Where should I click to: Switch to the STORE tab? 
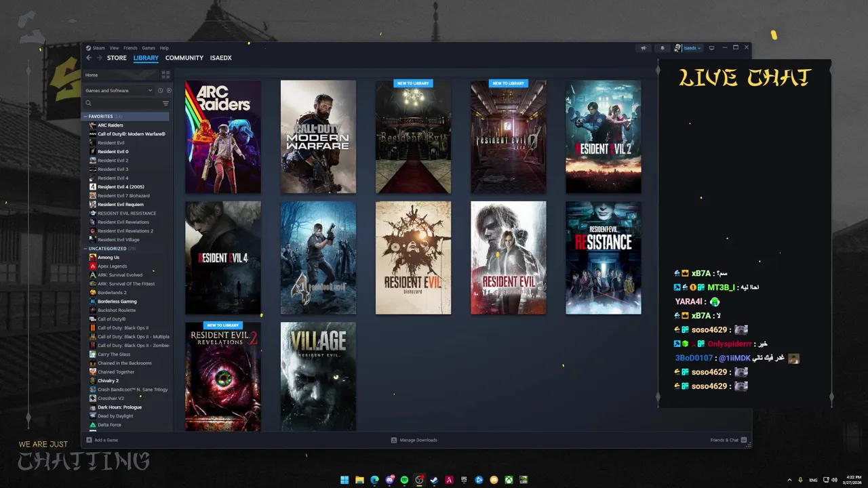click(x=117, y=58)
